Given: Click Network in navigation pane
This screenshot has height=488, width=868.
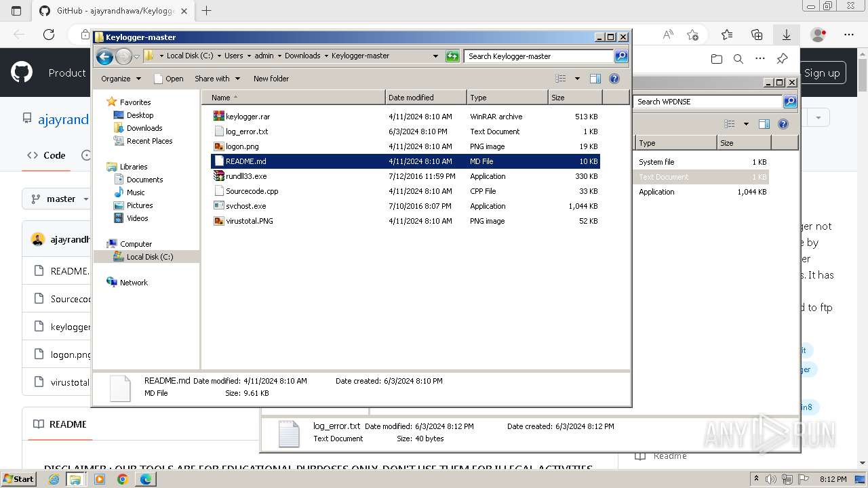Looking at the screenshot, I should [134, 283].
